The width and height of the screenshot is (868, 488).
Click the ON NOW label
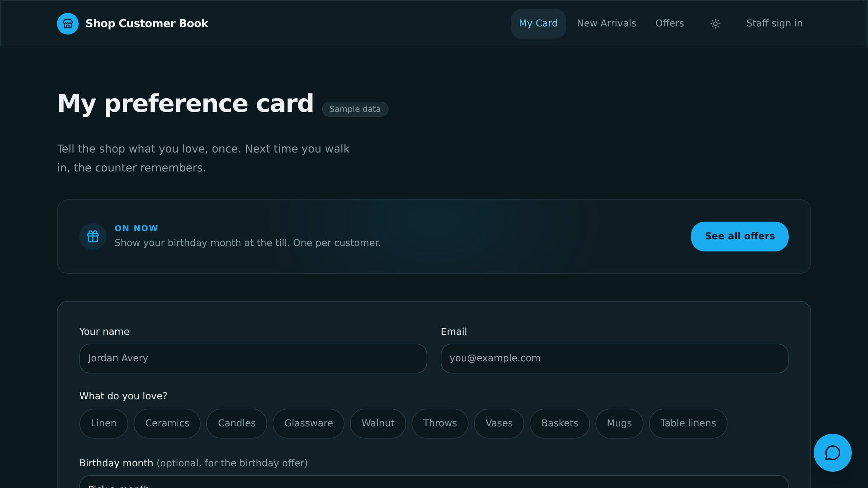tap(136, 228)
